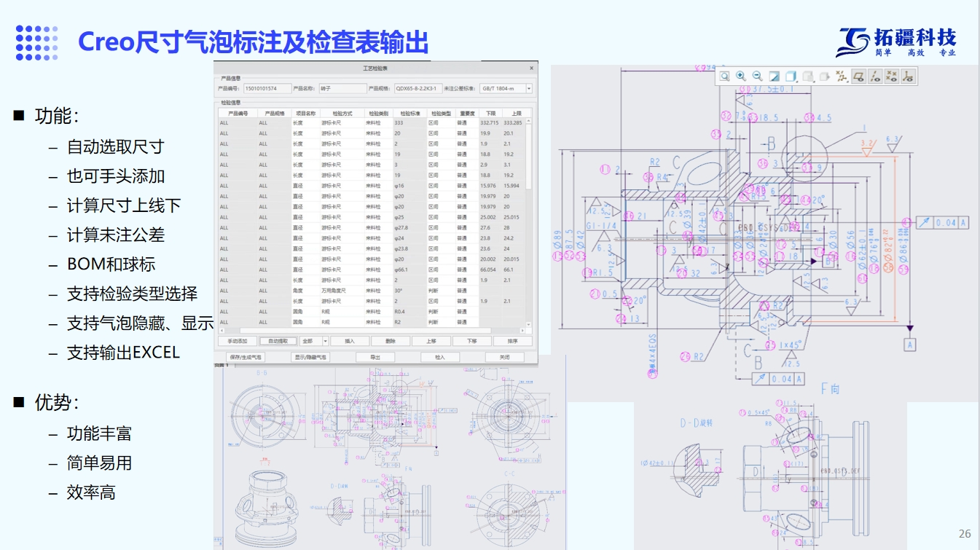
Task: Click the 产品编号 column header
Action: point(238,114)
